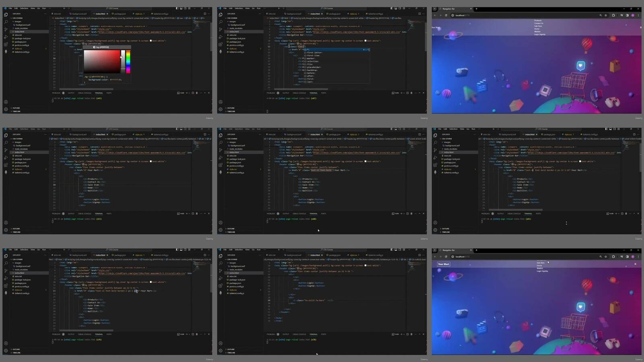Open Run and Debug in color-picker VS Code frame

(6, 37)
